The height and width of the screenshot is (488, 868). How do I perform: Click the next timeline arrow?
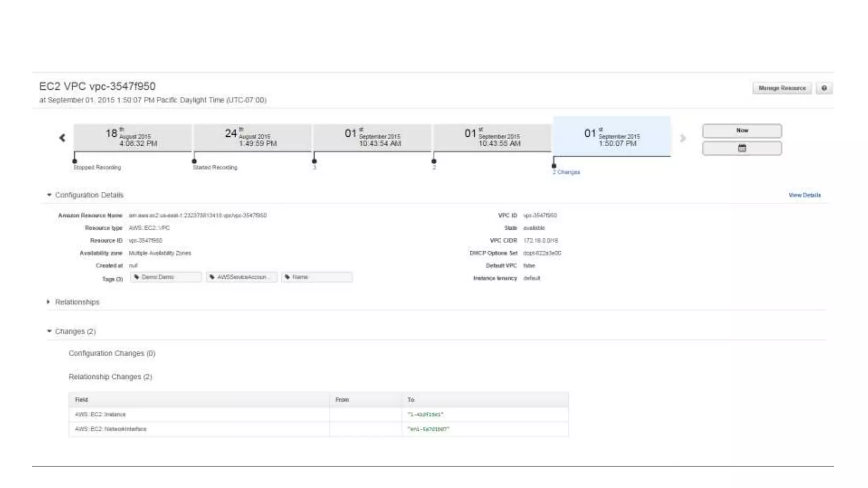682,139
